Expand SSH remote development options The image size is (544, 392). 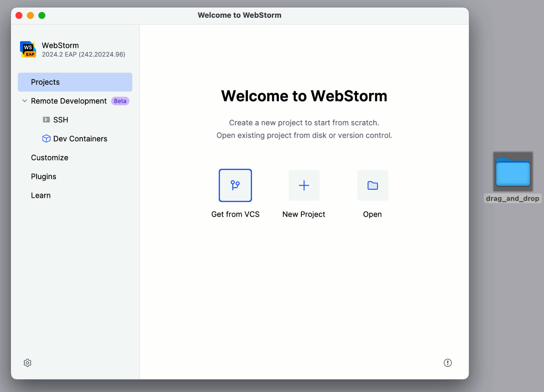(60, 119)
